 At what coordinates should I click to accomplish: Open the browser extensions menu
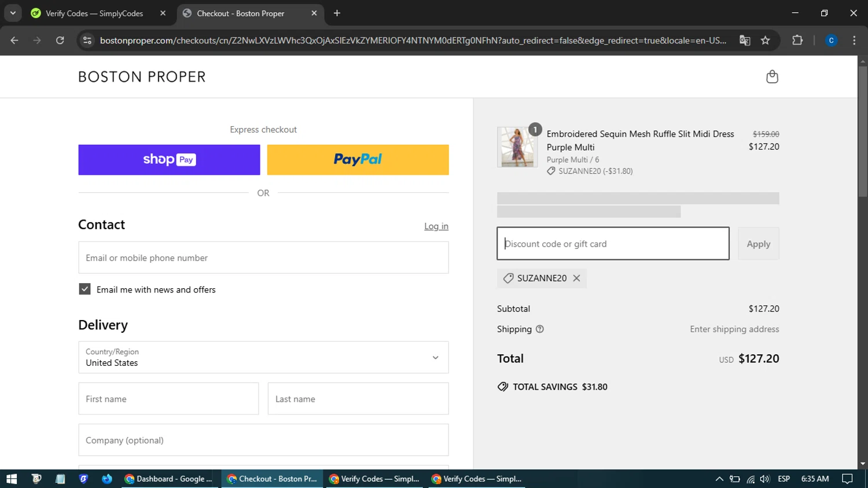click(x=797, y=41)
